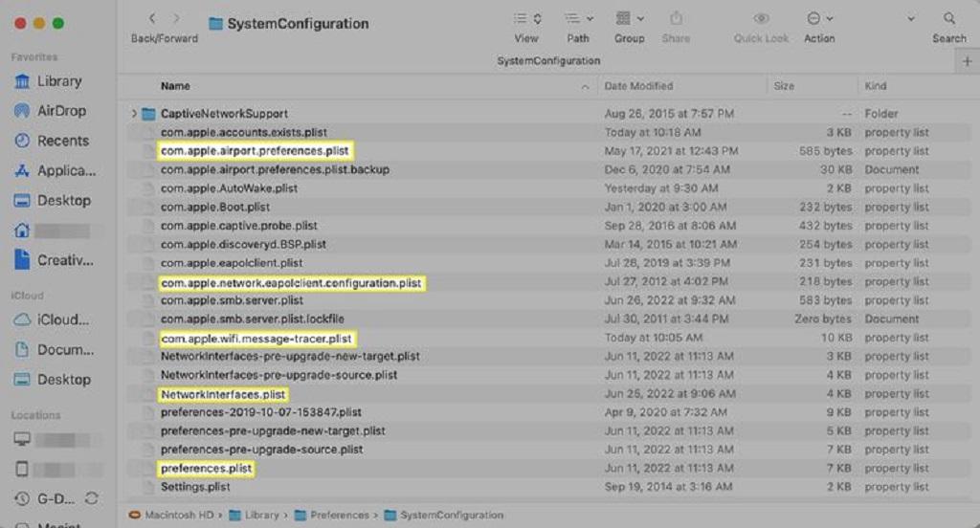Select com.apple.smb.server.plist file

click(x=232, y=300)
